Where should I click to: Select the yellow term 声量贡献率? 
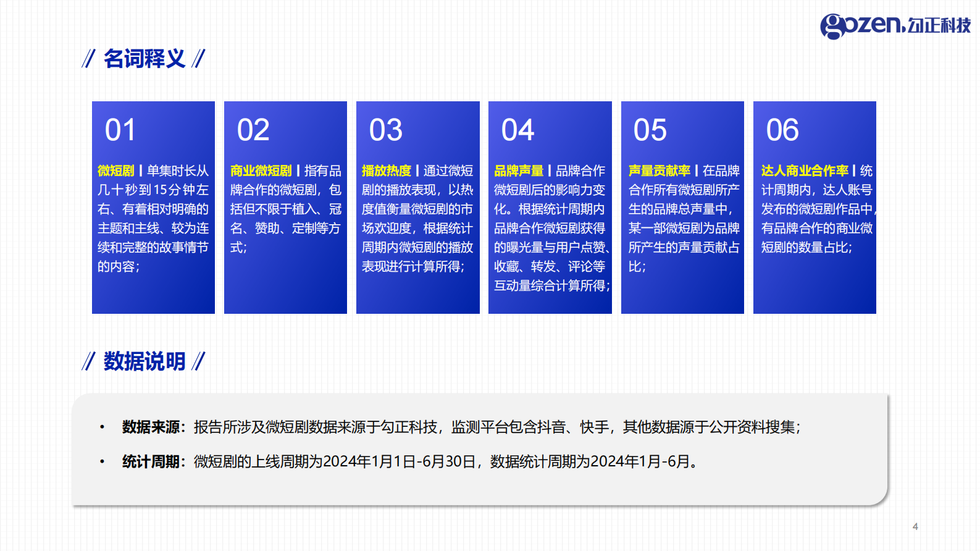click(x=660, y=170)
